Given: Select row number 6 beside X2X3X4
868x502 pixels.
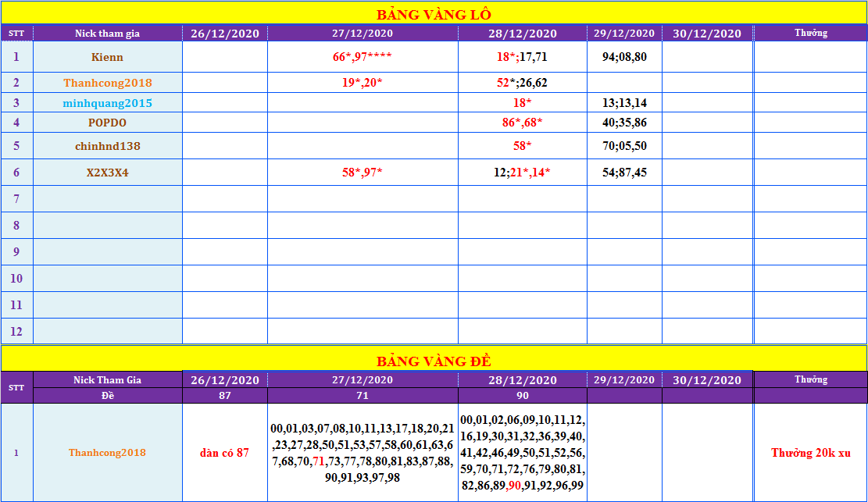Looking at the screenshot, I should [16, 172].
